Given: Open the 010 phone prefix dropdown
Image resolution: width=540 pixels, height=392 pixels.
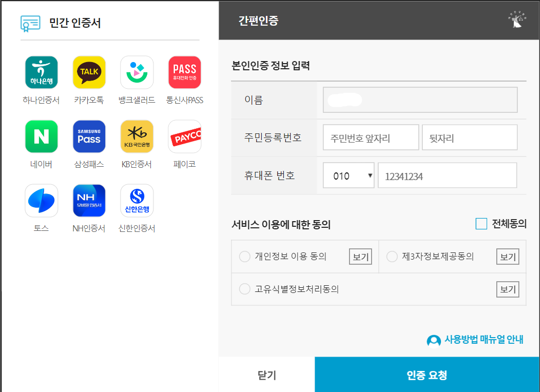Looking at the screenshot, I should tap(349, 175).
